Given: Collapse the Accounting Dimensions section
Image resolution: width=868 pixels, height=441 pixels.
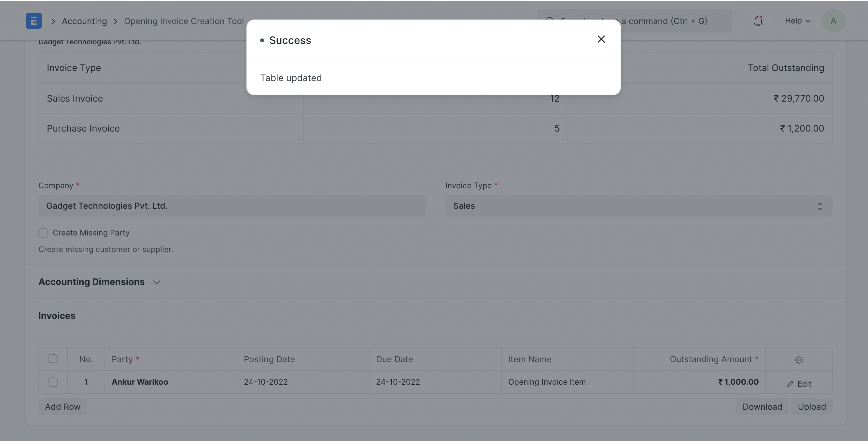Looking at the screenshot, I should tap(156, 282).
